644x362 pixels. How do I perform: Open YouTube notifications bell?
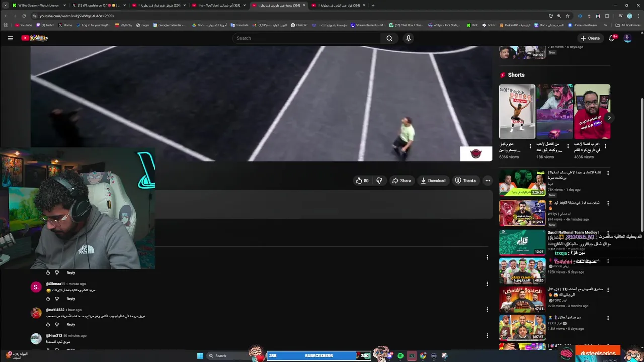pyautogui.click(x=612, y=38)
